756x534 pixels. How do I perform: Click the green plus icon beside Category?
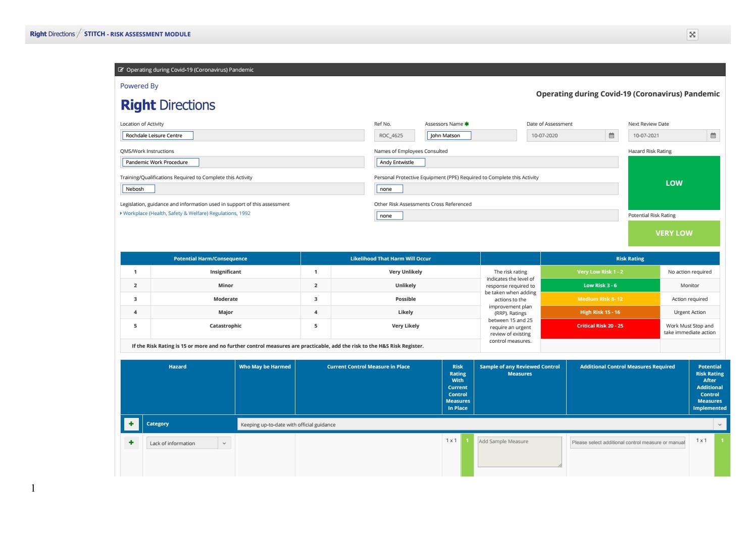click(131, 424)
